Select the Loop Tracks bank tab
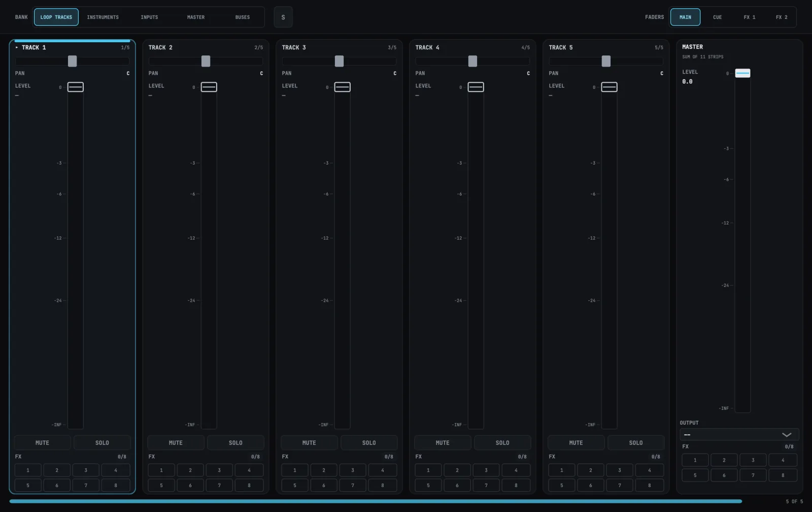812x512 pixels. pyautogui.click(x=56, y=17)
